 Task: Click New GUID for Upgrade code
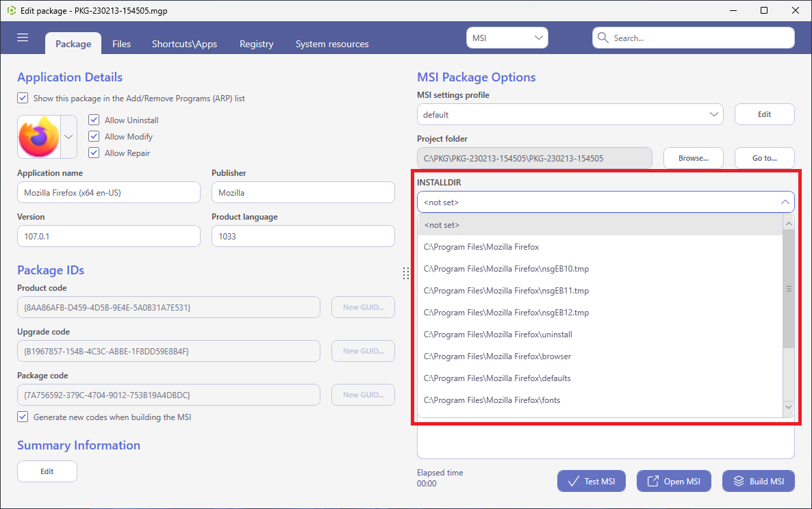tap(363, 351)
